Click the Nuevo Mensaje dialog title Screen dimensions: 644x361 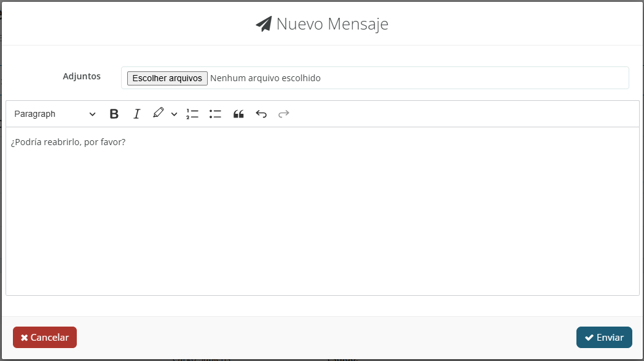coord(332,24)
